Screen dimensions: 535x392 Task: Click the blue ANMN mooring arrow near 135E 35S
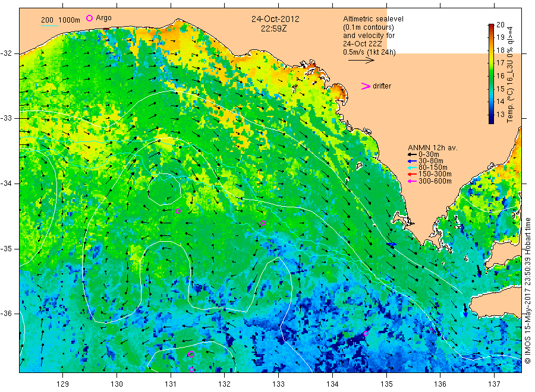click(x=391, y=244)
